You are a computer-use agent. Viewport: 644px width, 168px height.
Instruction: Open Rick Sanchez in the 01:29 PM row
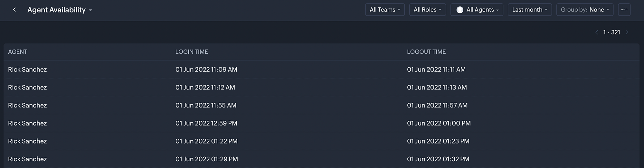point(27,159)
